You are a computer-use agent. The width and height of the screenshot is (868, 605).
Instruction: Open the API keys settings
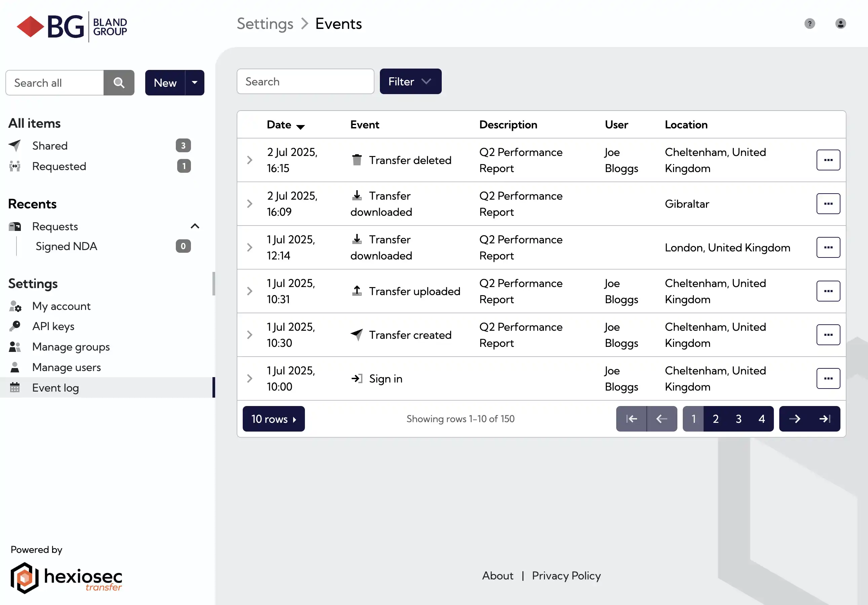pyautogui.click(x=53, y=326)
